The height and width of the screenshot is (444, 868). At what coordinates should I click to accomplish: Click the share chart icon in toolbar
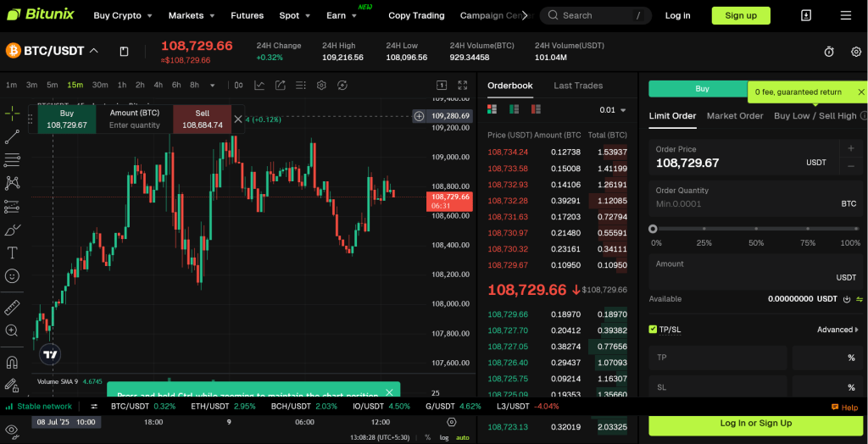click(280, 86)
